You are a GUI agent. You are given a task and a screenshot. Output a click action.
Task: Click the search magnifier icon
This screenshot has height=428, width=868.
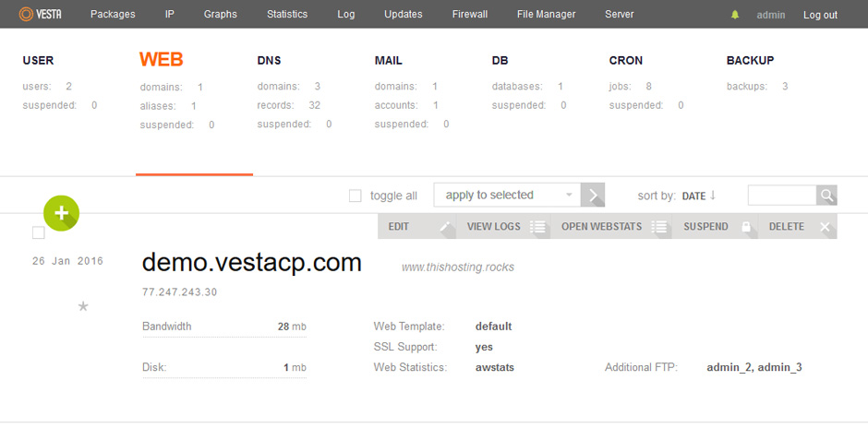(826, 196)
